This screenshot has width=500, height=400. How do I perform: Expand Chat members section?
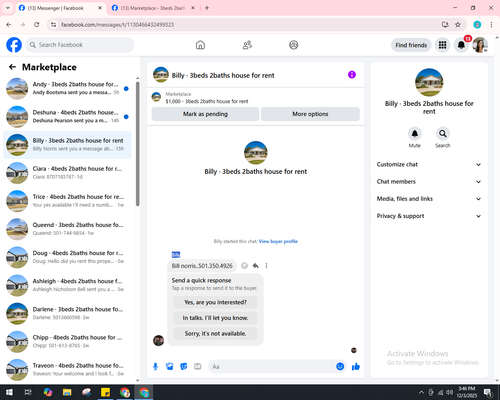click(429, 182)
